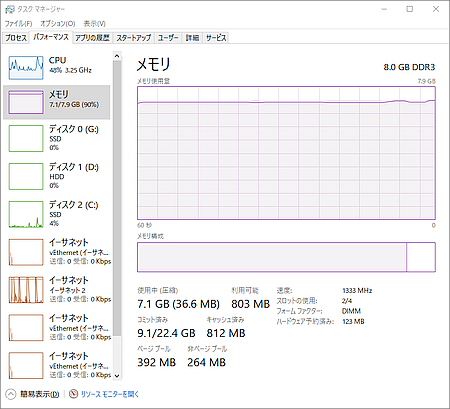
Task: Click the DIMM form factor value
Action: tap(351, 311)
